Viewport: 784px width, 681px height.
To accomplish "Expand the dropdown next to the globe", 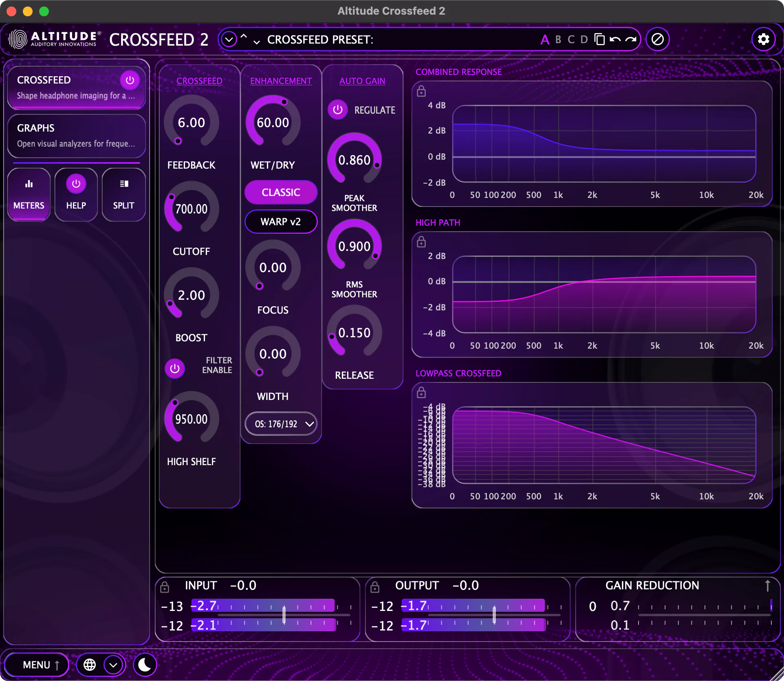I will pyautogui.click(x=113, y=665).
